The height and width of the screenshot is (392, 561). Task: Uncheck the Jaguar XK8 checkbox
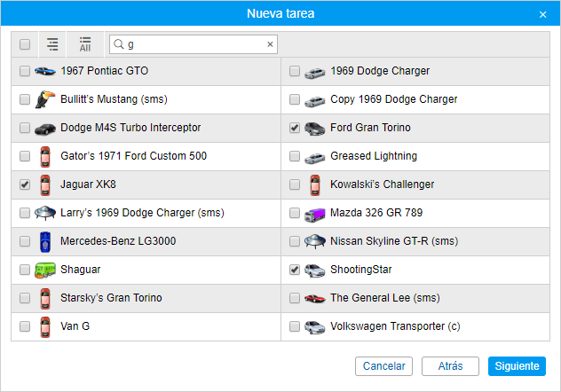25,184
